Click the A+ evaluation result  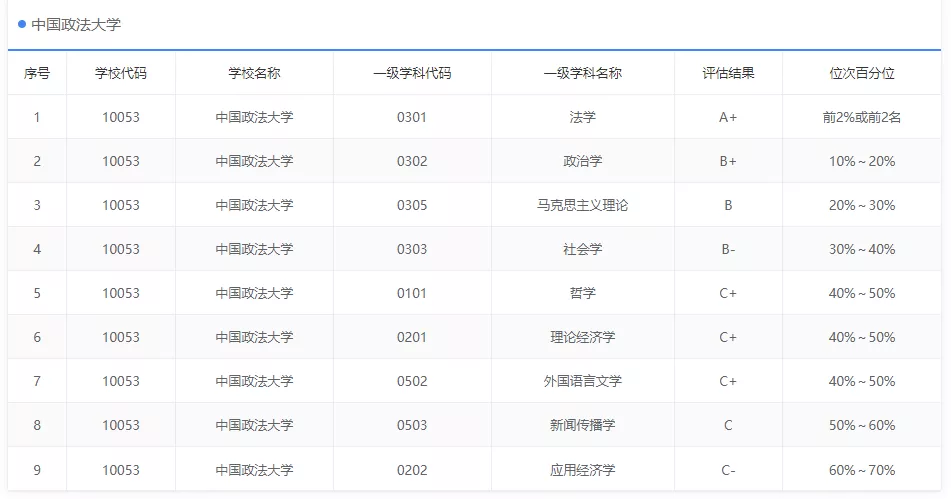[728, 117]
